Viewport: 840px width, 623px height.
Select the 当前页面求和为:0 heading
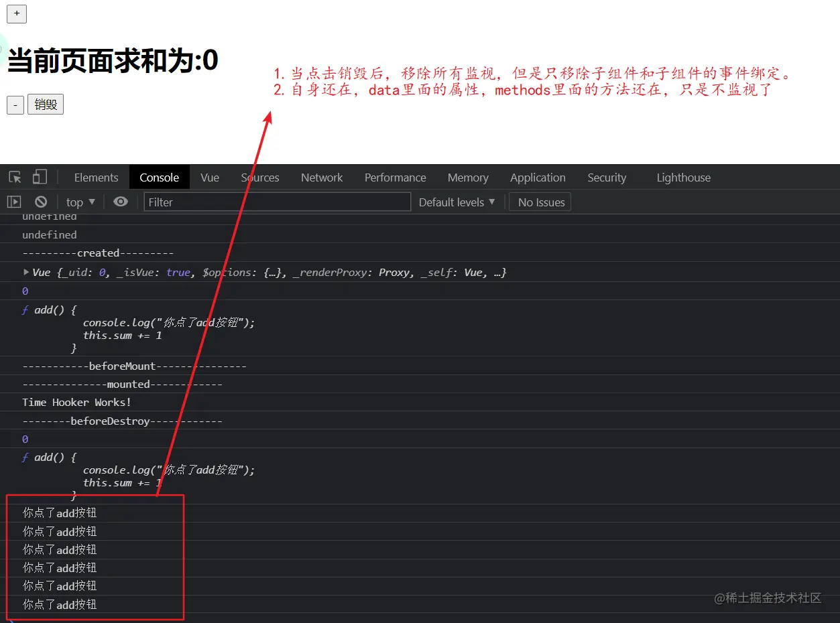pyautogui.click(x=113, y=61)
